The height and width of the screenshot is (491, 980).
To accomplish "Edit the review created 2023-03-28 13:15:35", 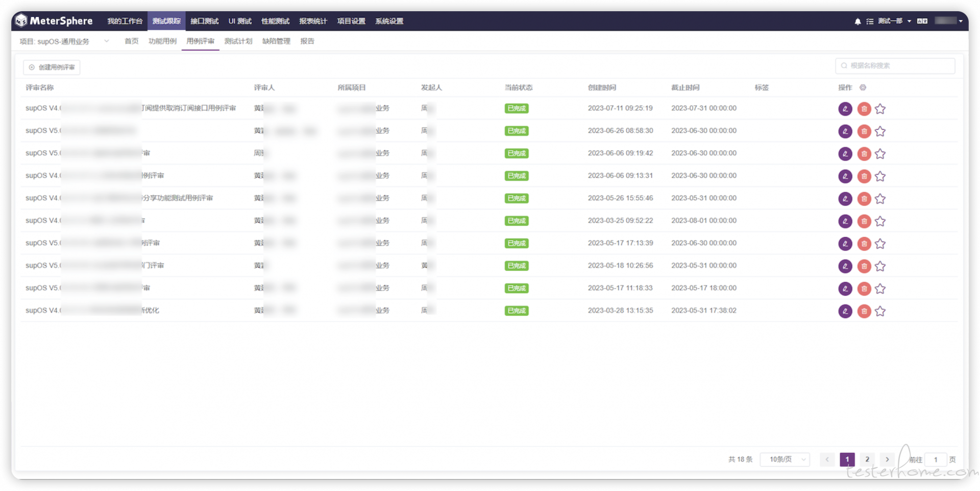I will click(845, 311).
